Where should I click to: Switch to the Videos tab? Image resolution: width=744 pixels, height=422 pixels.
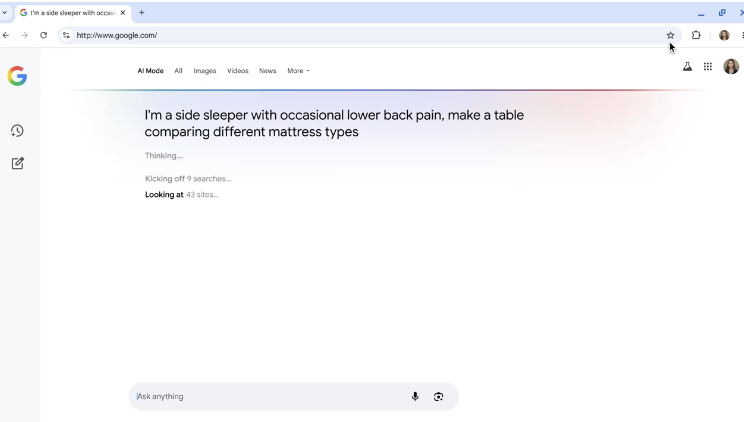(237, 71)
